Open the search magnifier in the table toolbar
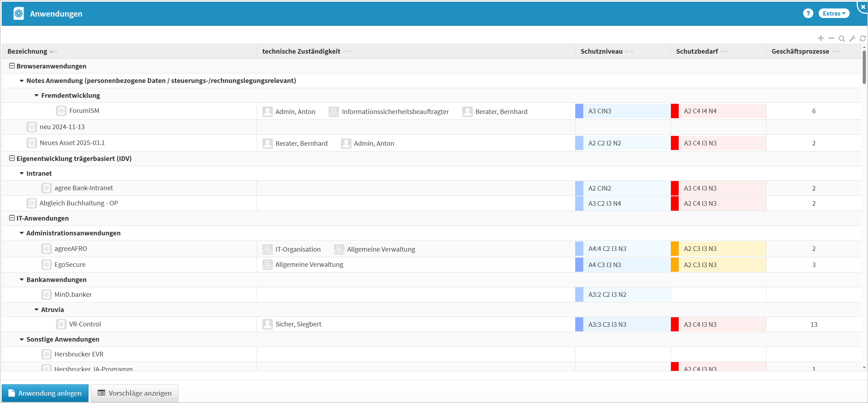The image size is (868, 403). tap(842, 39)
